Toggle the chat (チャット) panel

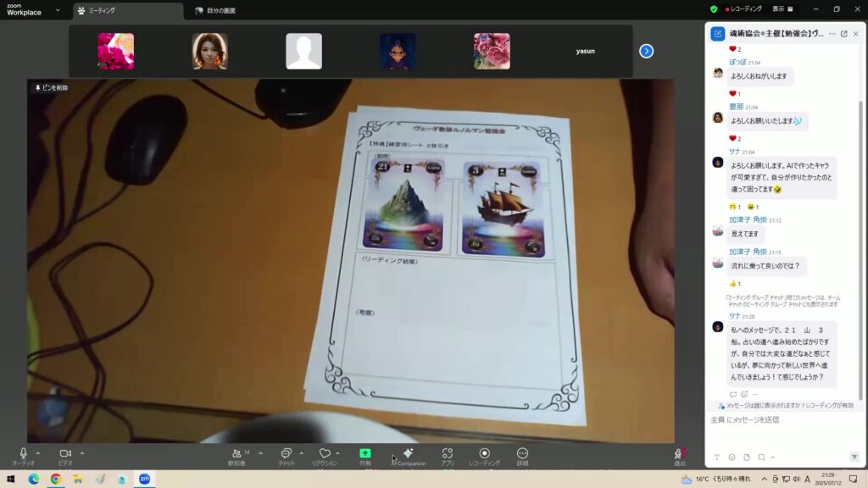point(287,453)
